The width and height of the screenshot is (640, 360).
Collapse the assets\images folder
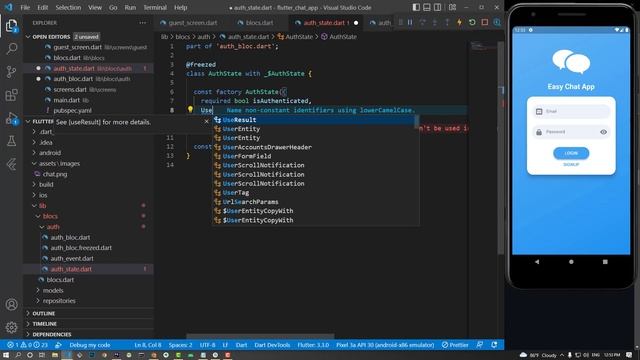point(59,163)
